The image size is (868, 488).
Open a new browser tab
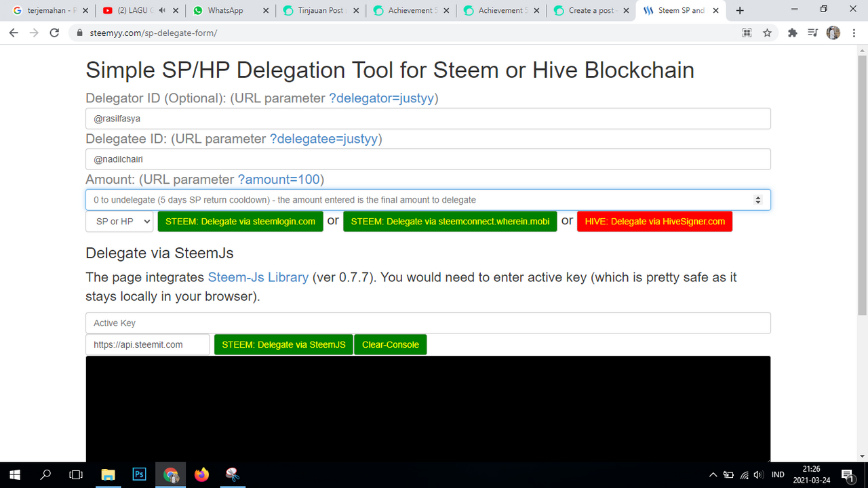click(740, 11)
